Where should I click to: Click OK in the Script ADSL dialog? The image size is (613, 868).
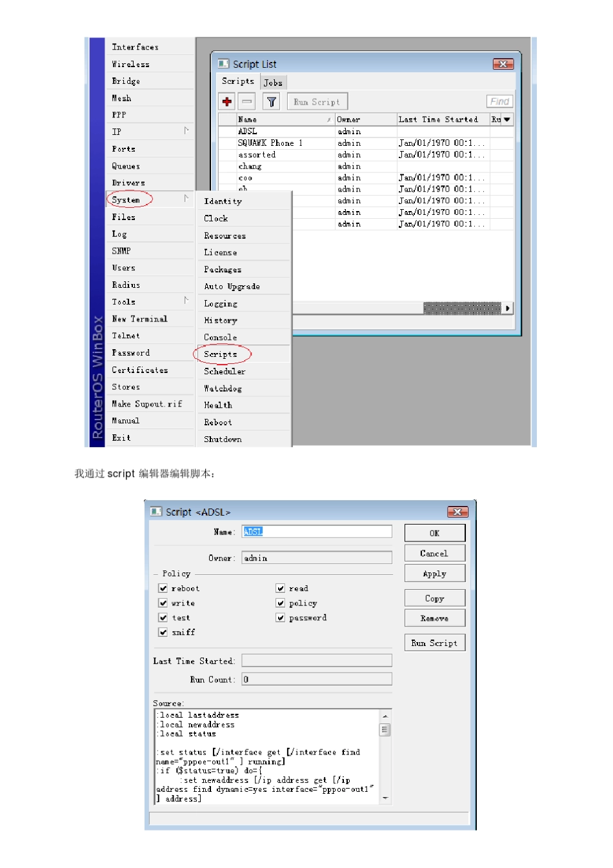coord(434,533)
